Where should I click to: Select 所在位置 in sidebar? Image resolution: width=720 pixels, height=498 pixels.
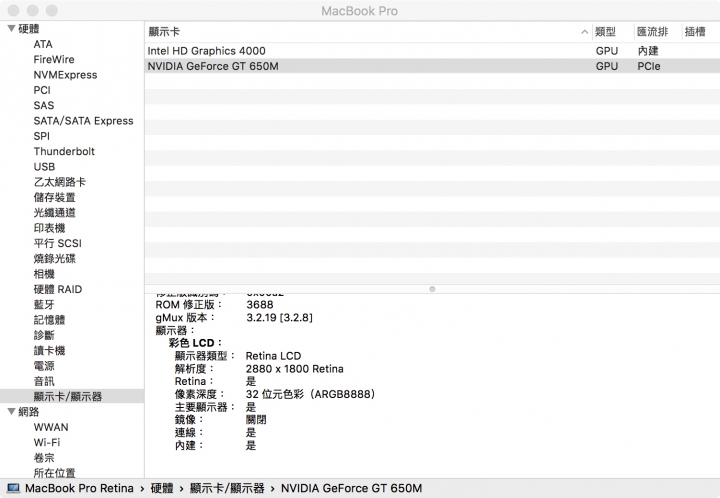pos(54,472)
